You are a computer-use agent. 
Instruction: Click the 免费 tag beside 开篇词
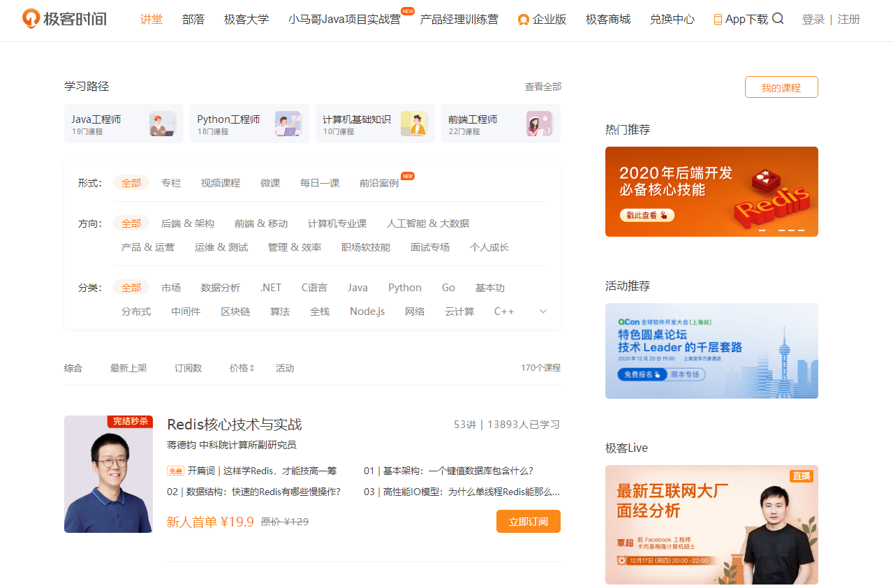point(175,471)
